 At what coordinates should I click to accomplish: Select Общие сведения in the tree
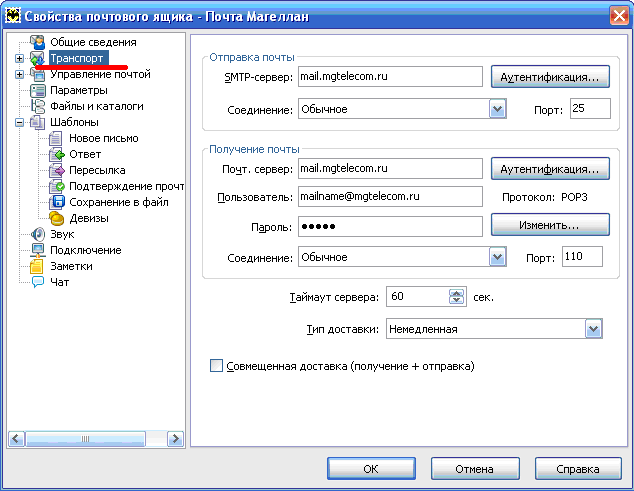(93, 42)
